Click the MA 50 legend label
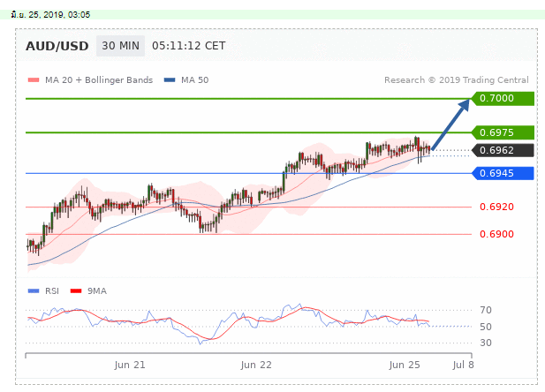 click(195, 80)
